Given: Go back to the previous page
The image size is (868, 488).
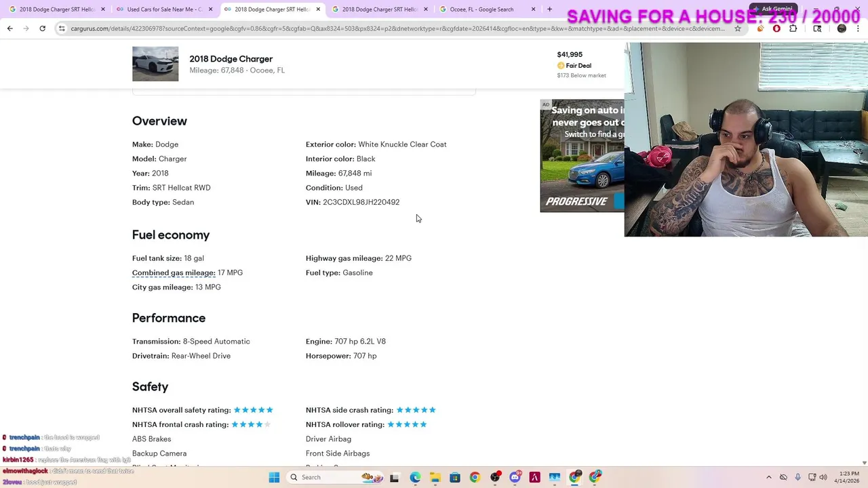Looking at the screenshot, I should coord(9,28).
